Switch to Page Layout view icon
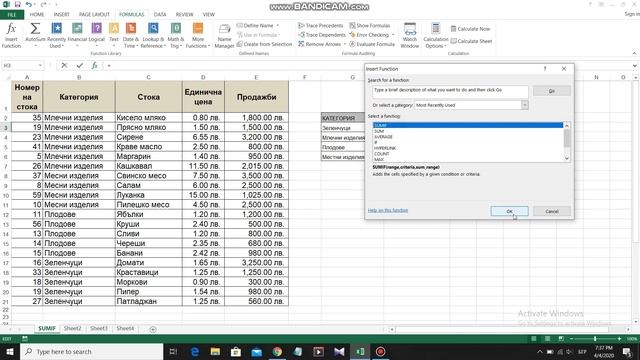The width and height of the screenshot is (640, 360). [547, 339]
